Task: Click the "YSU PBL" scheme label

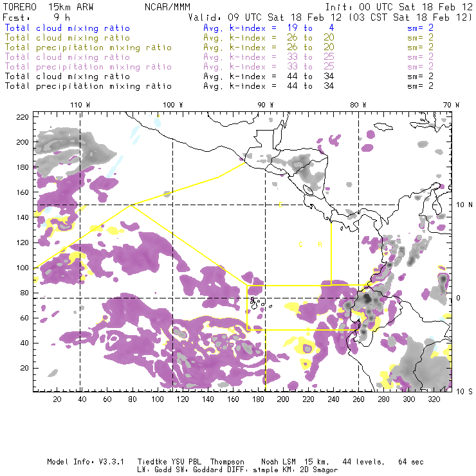Action: coord(186,462)
